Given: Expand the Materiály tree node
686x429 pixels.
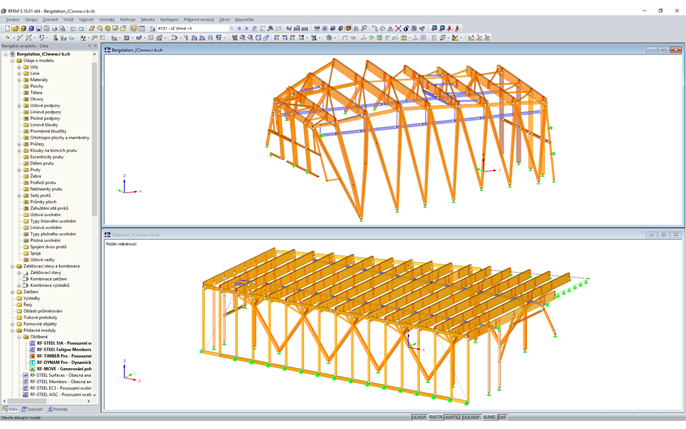Looking at the screenshot, I should tap(19, 80).
